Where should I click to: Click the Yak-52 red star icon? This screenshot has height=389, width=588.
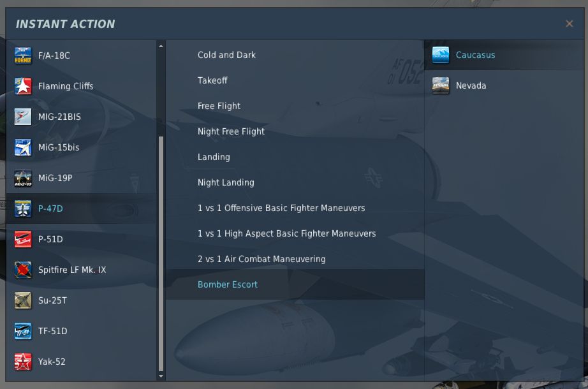pos(23,362)
